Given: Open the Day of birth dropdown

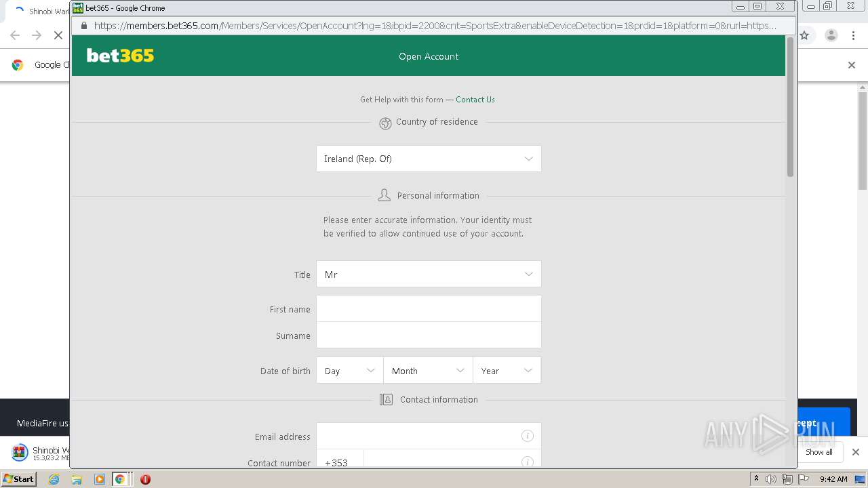Looking at the screenshot, I should (x=350, y=371).
